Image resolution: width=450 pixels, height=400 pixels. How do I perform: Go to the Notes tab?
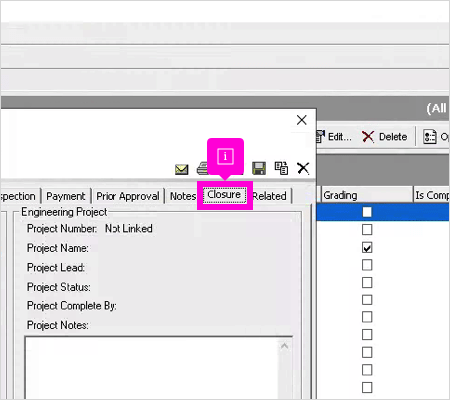click(183, 196)
